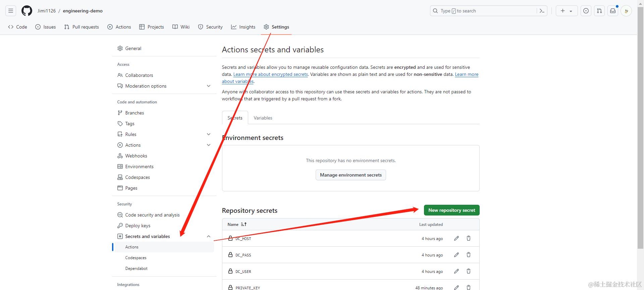Collapse the Secrets and variables section
The width and height of the screenshot is (644, 290).
[x=209, y=236]
